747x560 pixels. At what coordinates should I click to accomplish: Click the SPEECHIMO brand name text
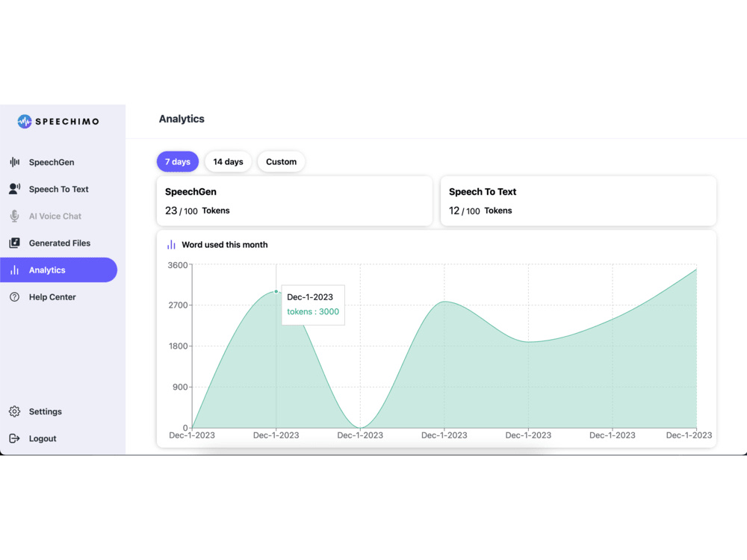[x=67, y=122]
